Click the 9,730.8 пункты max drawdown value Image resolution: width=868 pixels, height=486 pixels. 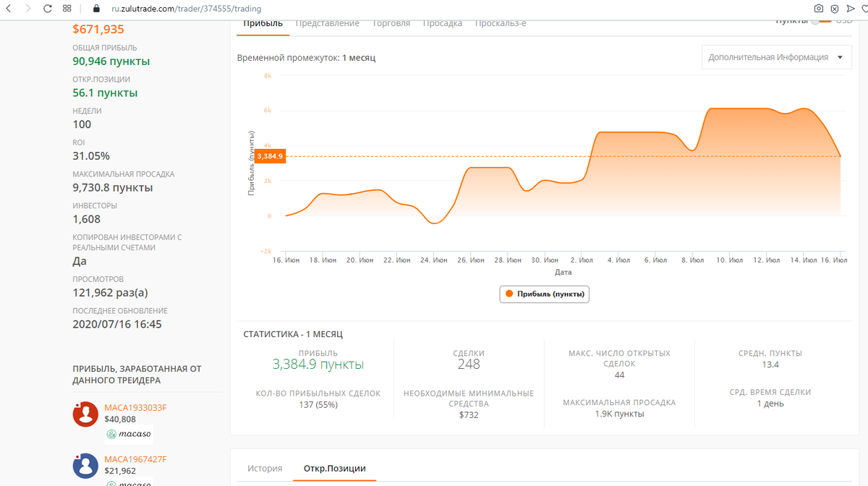point(113,188)
